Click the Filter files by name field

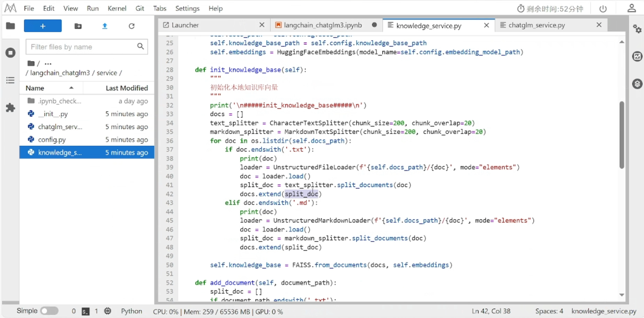pyautogui.click(x=82, y=47)
